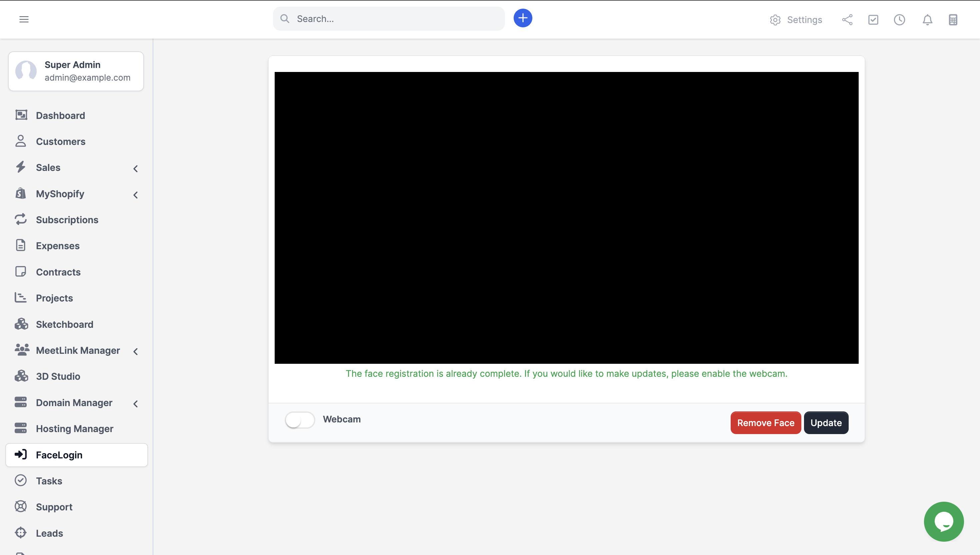The image size is (980, 555).
Task: Open Subscriptions in sidebar
Action: [x=76, y=220]
